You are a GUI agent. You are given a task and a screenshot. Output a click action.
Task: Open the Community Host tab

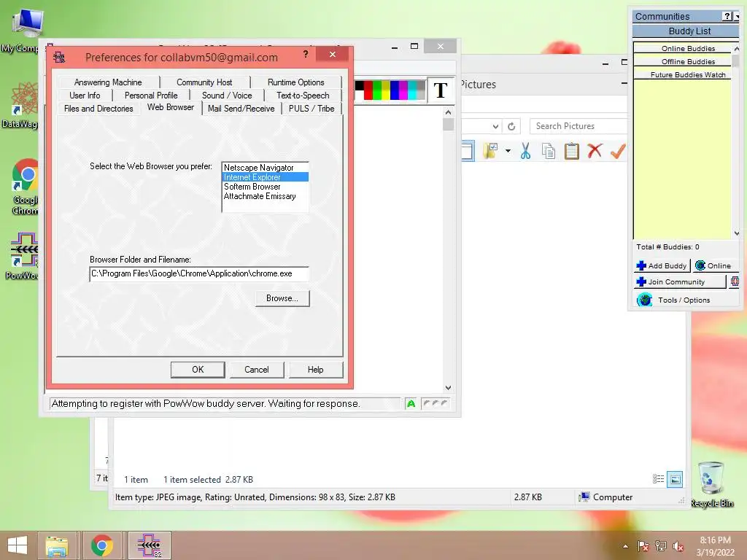click(204, 82)
